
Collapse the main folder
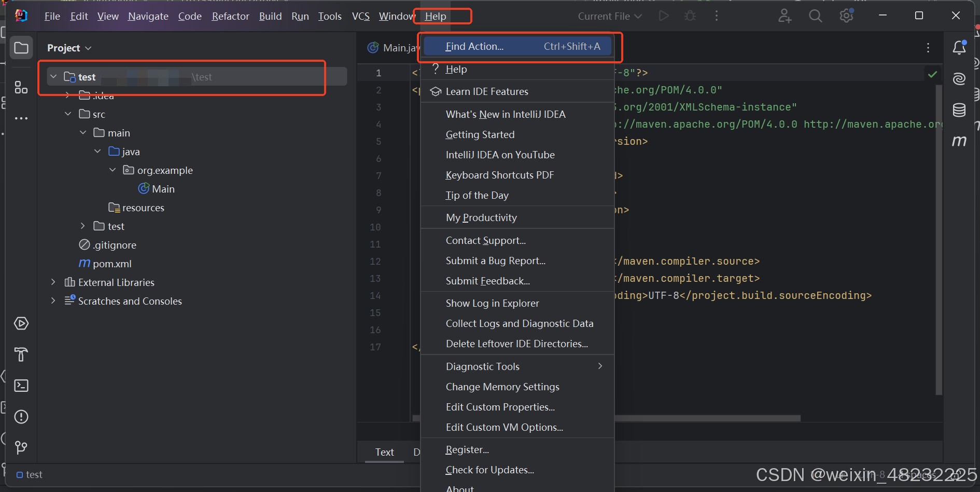(x=83, y=133)
